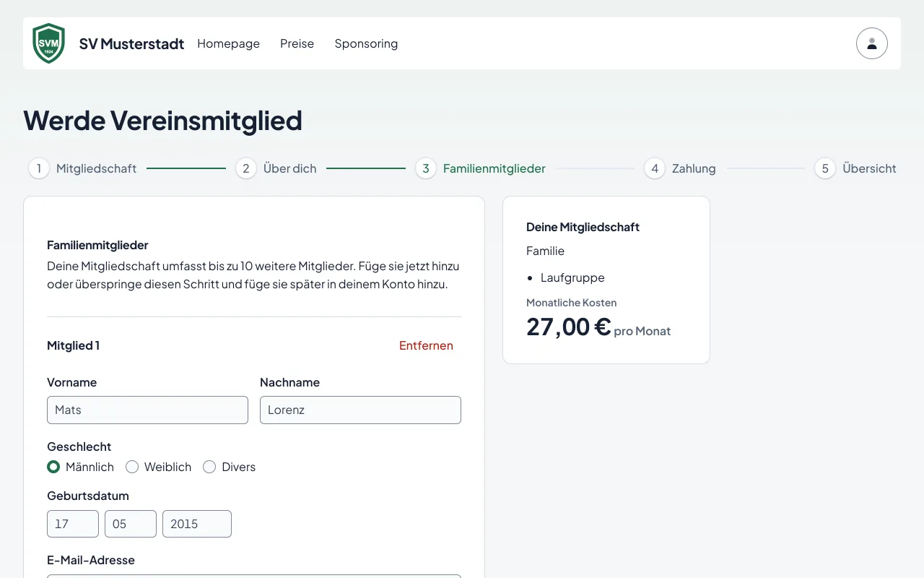Click the SVM club shield logo
This screenshot has height=578, width=924.
49,43
